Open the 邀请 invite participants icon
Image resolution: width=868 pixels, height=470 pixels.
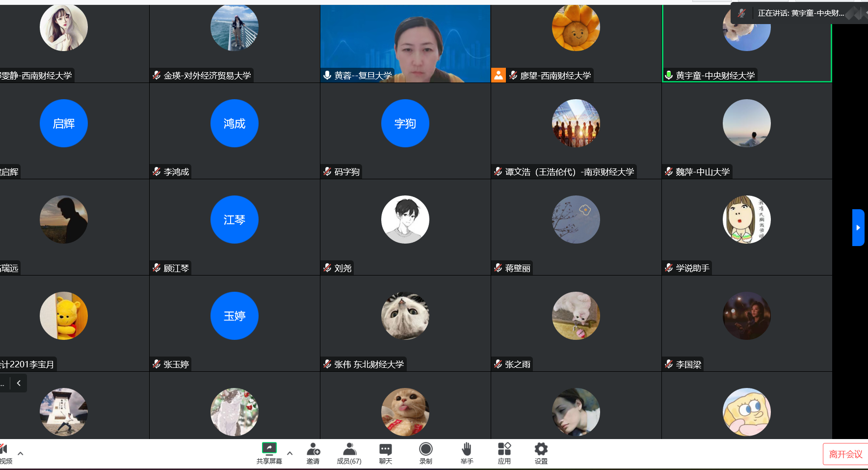click(x=313, y=449)
